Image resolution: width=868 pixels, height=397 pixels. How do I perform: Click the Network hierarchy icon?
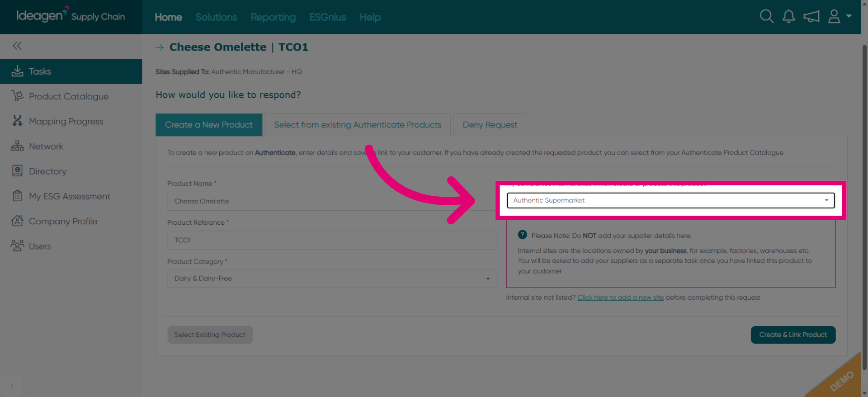(17, 146)
